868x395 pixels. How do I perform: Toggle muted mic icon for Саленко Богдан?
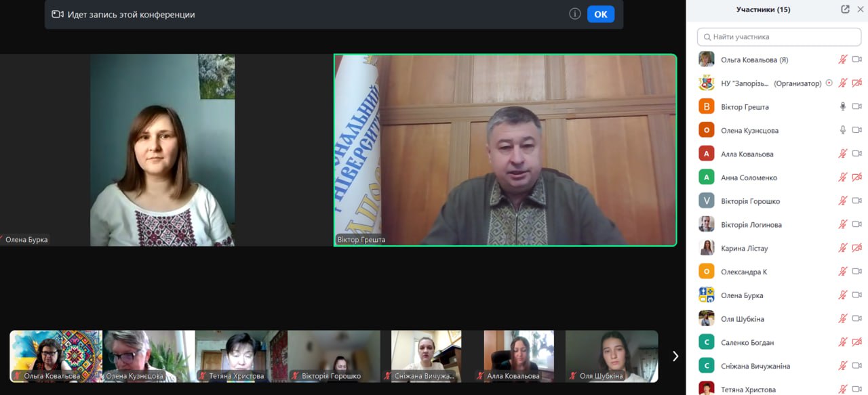(x=843, y=342)
